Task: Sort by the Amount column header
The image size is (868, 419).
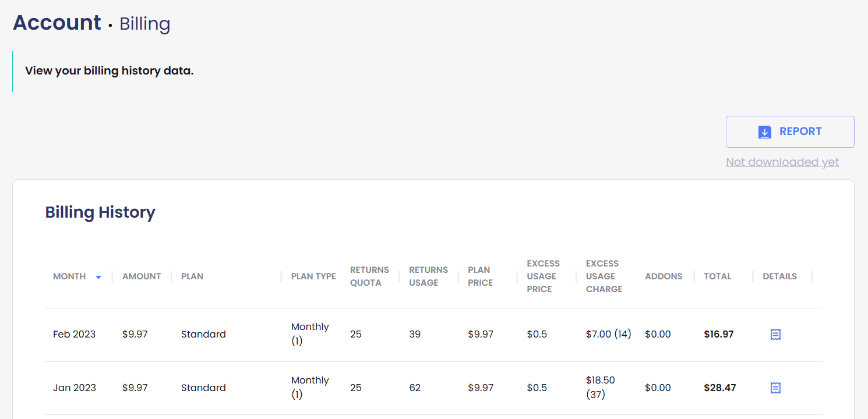Action: pos(142,276)
